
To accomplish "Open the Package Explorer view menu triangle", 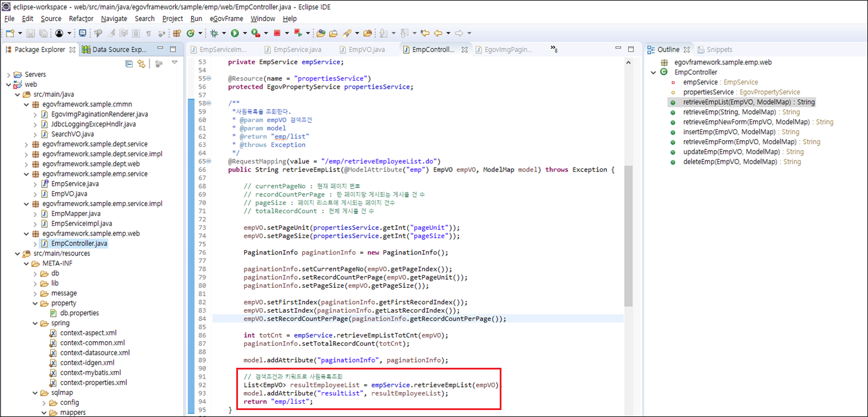I will pos(174,63).
